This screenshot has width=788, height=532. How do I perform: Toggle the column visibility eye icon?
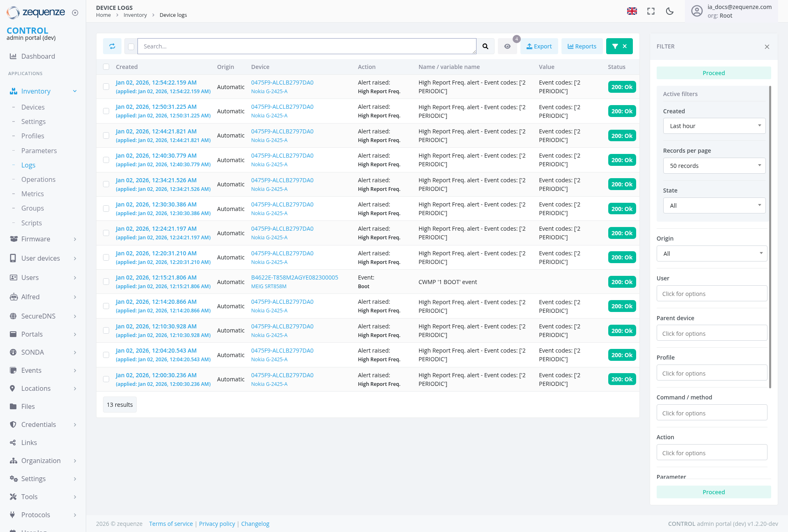click(507, 46)
